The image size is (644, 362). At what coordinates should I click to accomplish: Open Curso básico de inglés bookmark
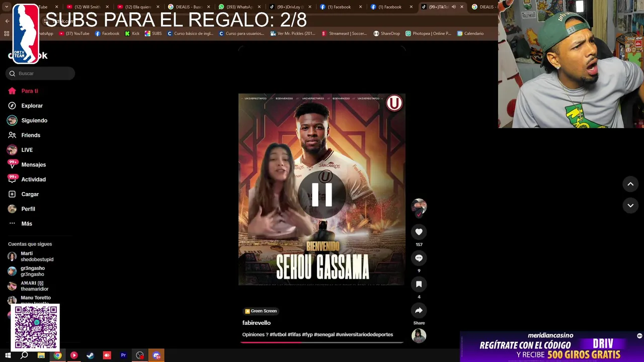190,34
